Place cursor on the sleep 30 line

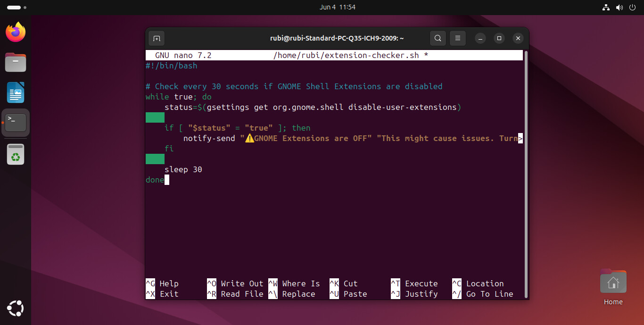pyautogui.click(x=183, y=169)
